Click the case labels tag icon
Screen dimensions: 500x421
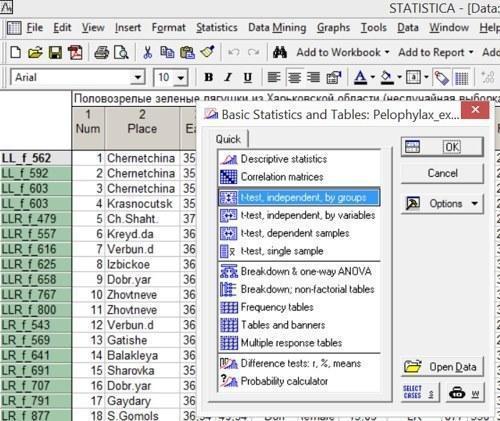point(441,78)
